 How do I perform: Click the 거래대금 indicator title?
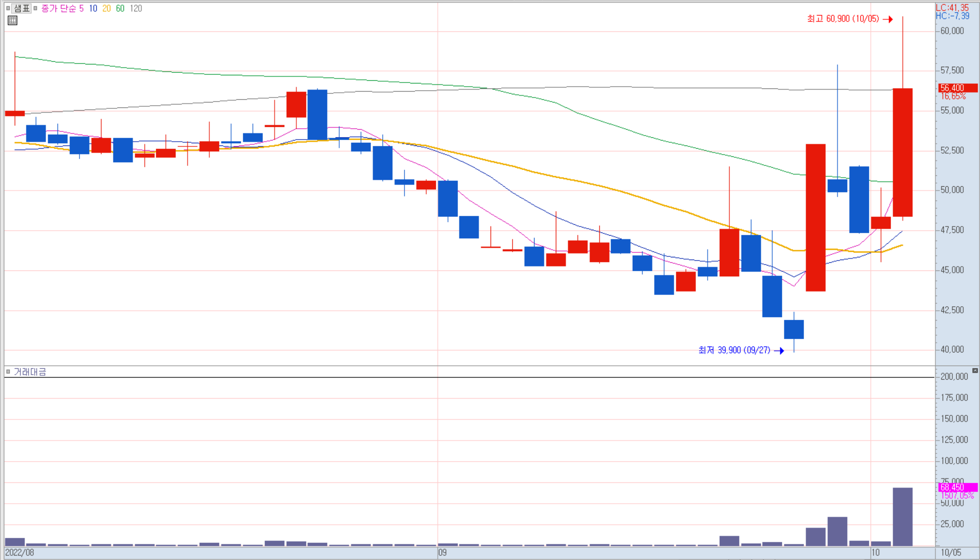pos(30,372)
